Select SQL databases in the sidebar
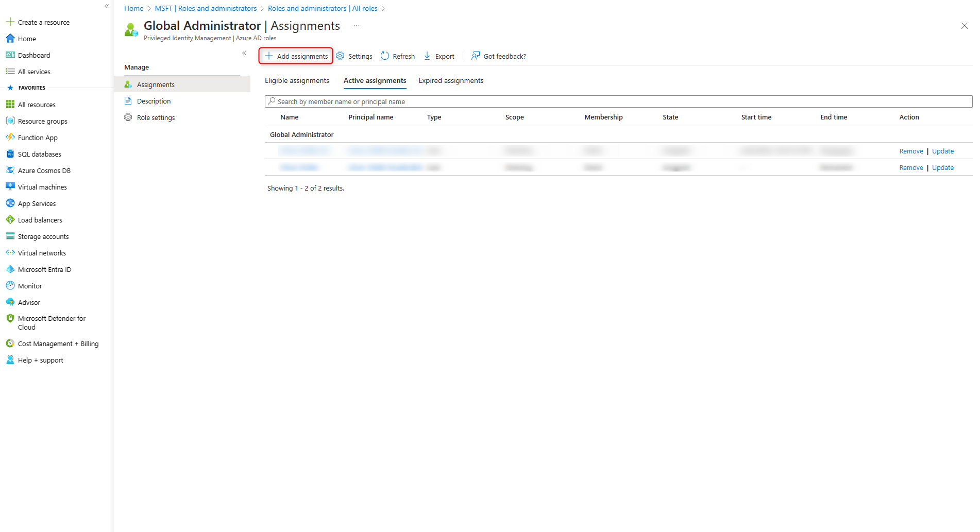This screenshot has height=532, width=980. point(40,153)
